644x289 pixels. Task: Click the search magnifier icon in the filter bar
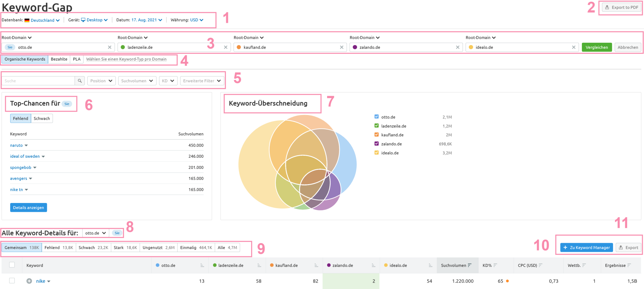[79, 81]
